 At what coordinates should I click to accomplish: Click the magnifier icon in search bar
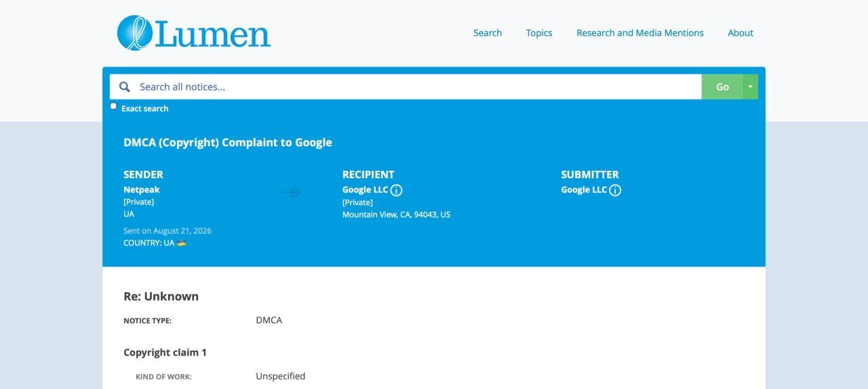point(125,87)
